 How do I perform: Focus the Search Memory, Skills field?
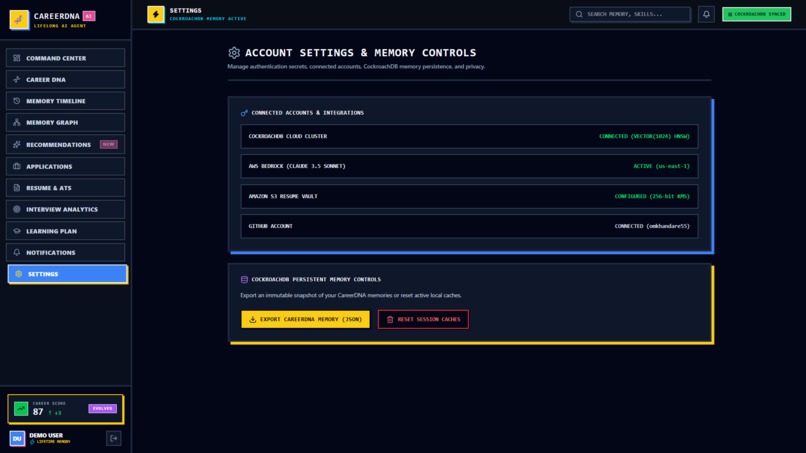630,14
